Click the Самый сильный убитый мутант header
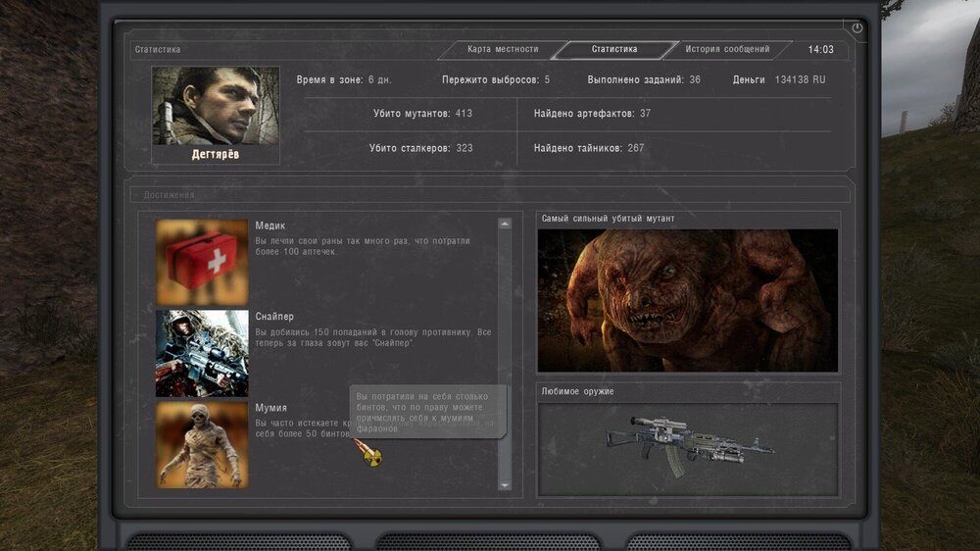Viewport: 980px width, 551px height. tap(609, 219)
